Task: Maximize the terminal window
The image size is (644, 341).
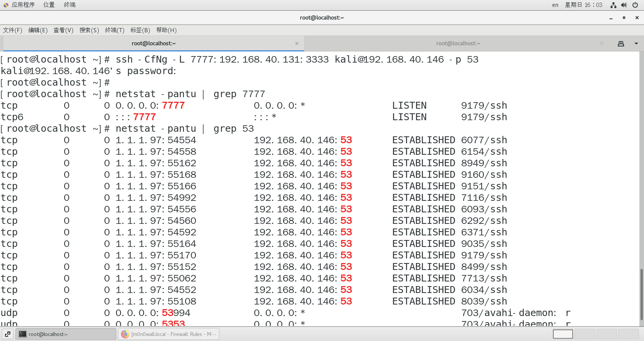Action: click(x=624, y=18)
